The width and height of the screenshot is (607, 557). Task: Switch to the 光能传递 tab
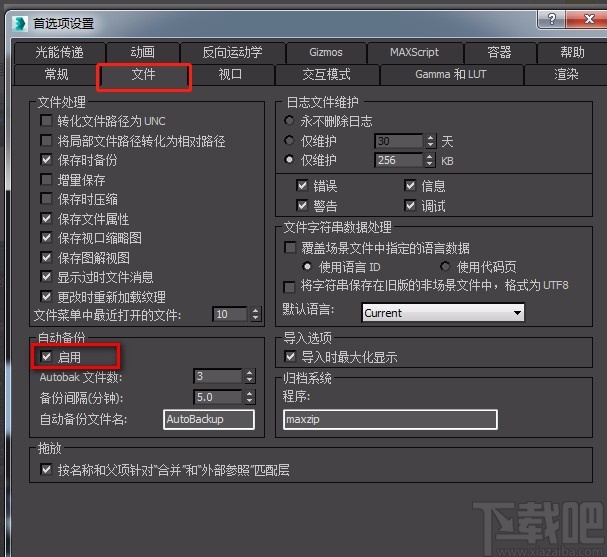[60, 52]
